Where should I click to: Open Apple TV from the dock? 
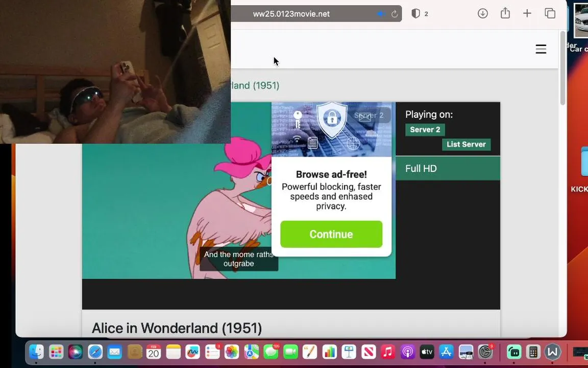pyautogui.click(x=427, y=352)
